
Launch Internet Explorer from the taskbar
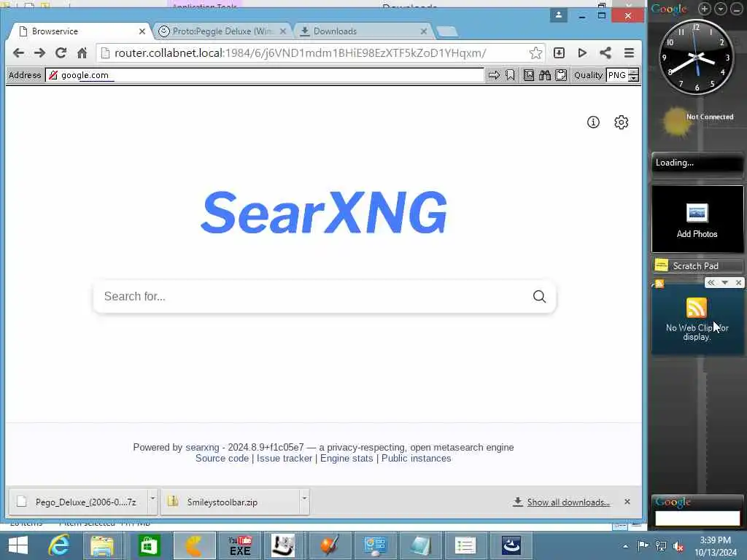58,545
